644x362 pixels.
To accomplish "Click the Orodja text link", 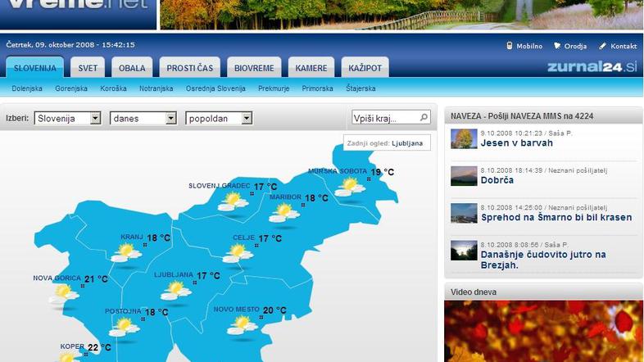I will point(575,46).
